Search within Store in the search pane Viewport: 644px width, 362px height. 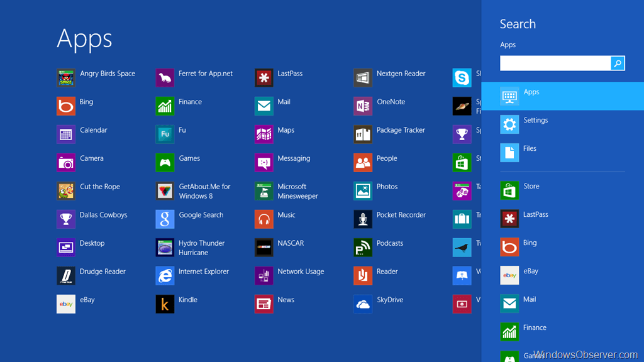pyautogui.click(x=531, y=190)
